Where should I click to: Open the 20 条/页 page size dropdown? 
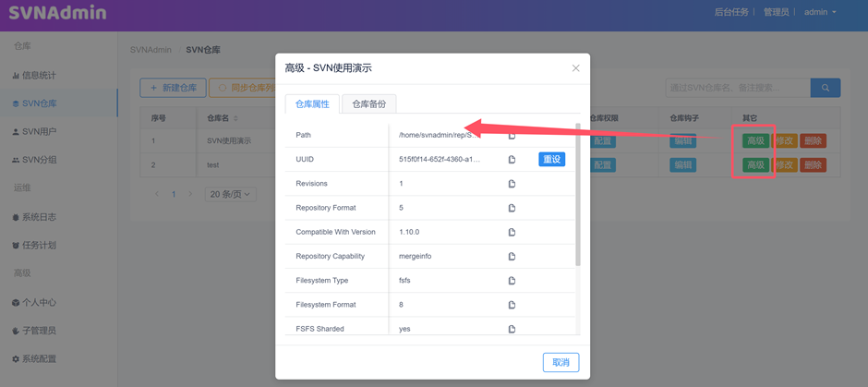pos(230,194)
